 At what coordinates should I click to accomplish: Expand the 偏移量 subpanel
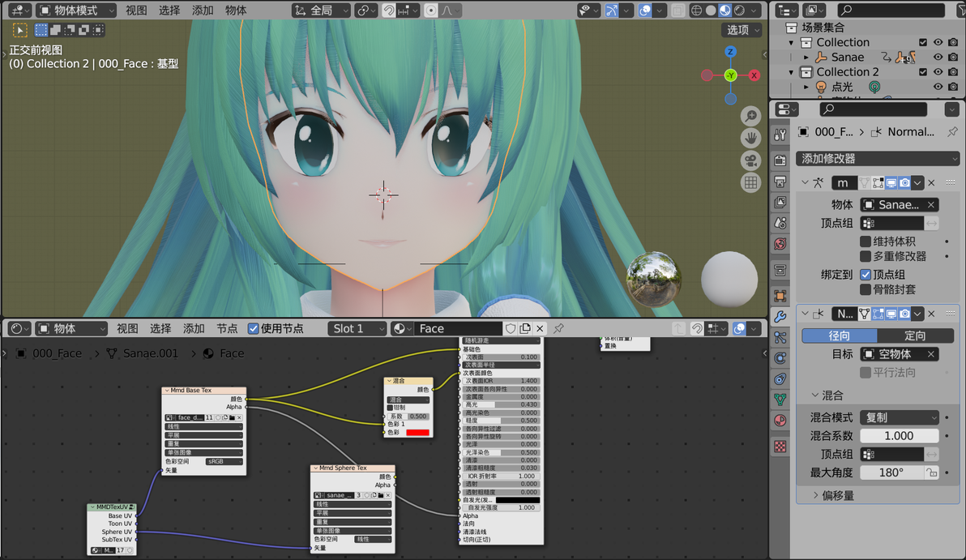coord(815,494)
